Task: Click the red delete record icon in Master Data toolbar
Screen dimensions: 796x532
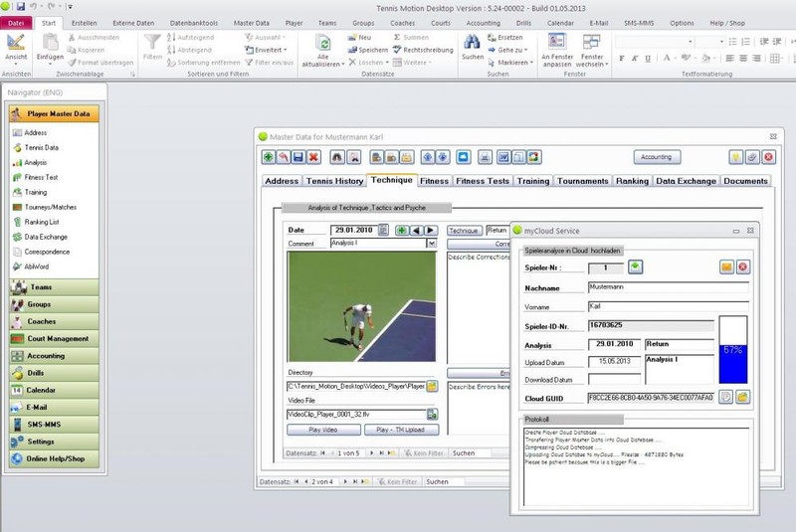Action: pyautogui.click(x=313, y=157)
